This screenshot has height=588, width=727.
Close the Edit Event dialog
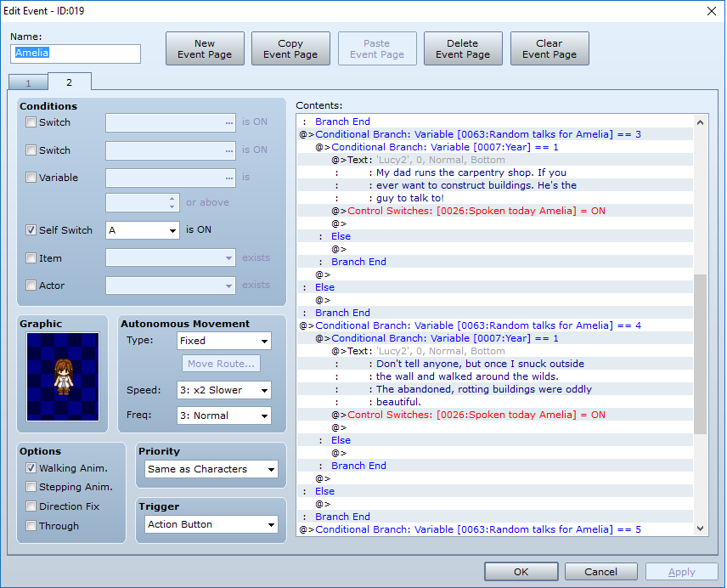point(712,11)
